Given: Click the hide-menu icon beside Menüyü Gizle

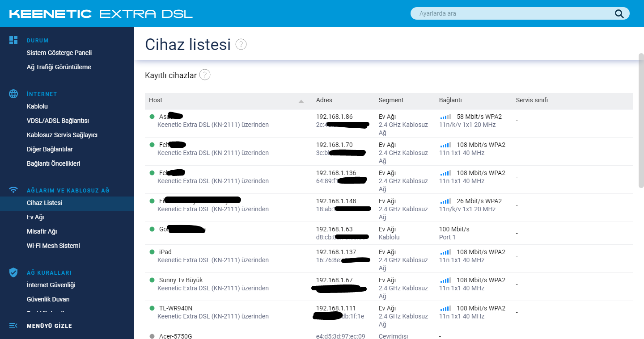Looking at the screenshot, I should pyautogui.click(x=13, y=326).
